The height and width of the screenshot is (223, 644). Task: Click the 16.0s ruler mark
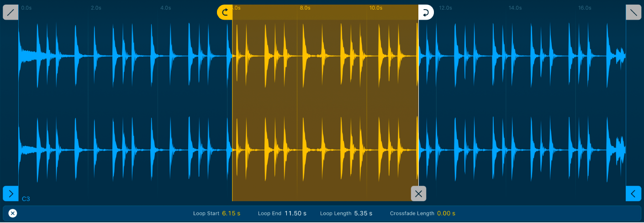tap(585, 8)
